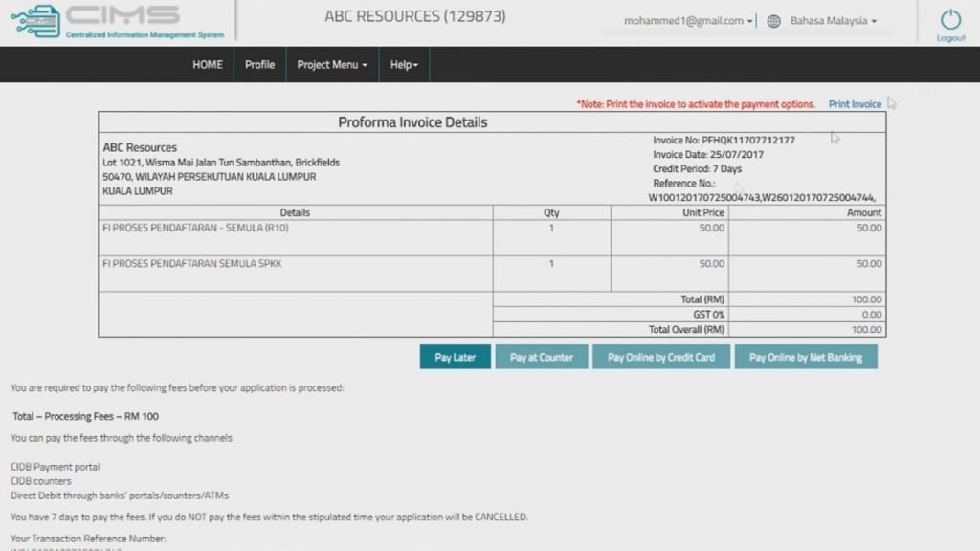
Task: Click the Logout label under power icon
Action: [x=950, y=38]
